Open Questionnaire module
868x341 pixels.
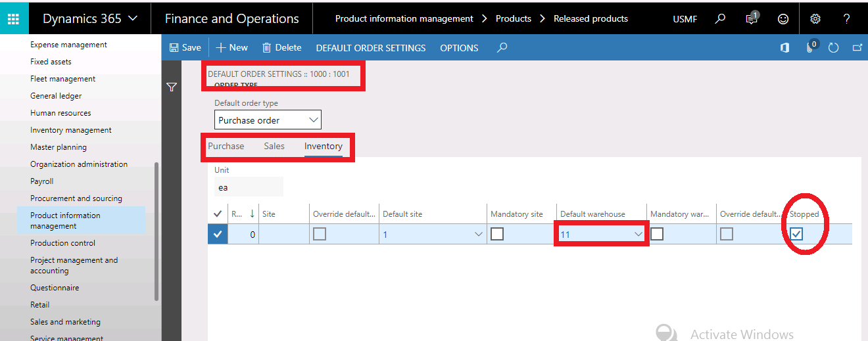[55, 288]
